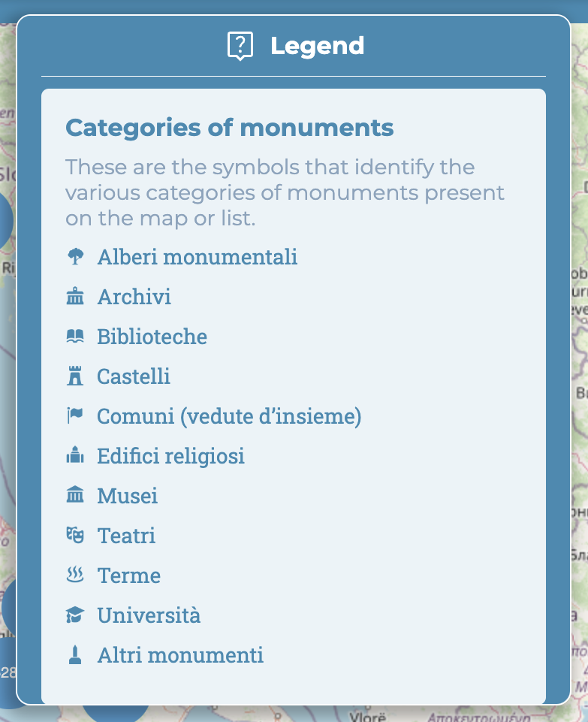Open the Edifici religiosi link
The image size is (588, 722).
[171, 456]
